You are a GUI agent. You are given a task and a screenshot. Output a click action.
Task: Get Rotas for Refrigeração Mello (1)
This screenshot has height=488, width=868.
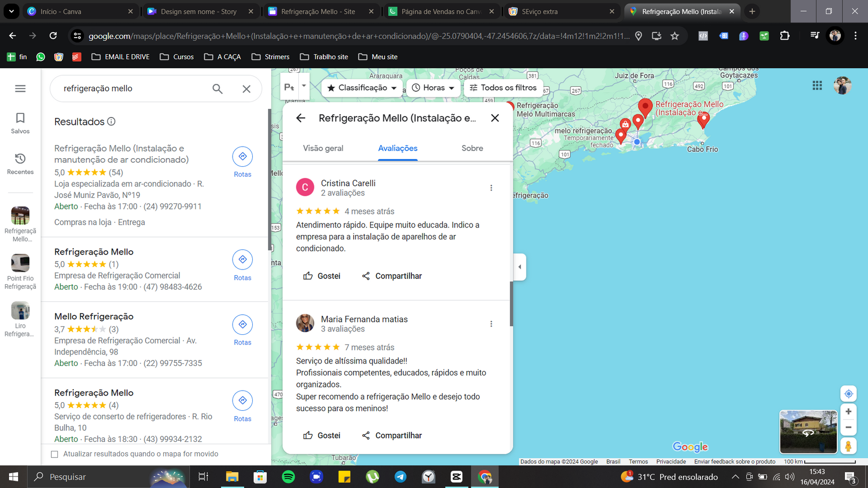coord(243,266)
